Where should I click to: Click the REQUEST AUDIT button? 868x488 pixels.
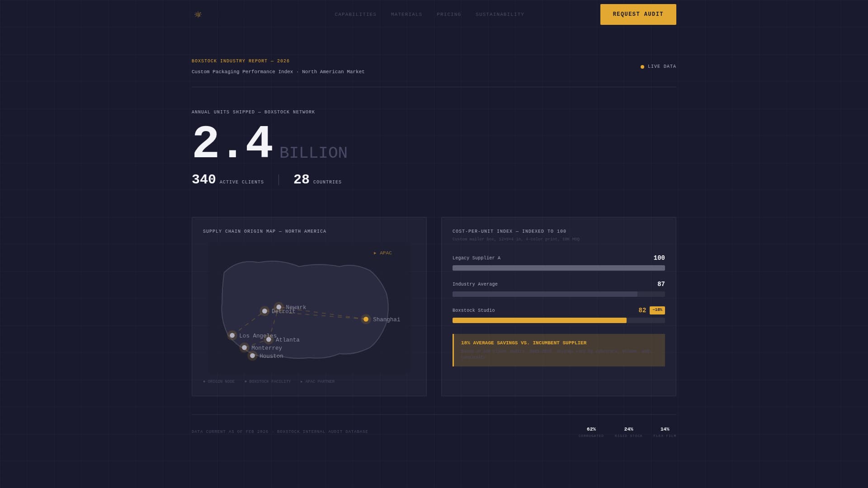click(638, 14)
